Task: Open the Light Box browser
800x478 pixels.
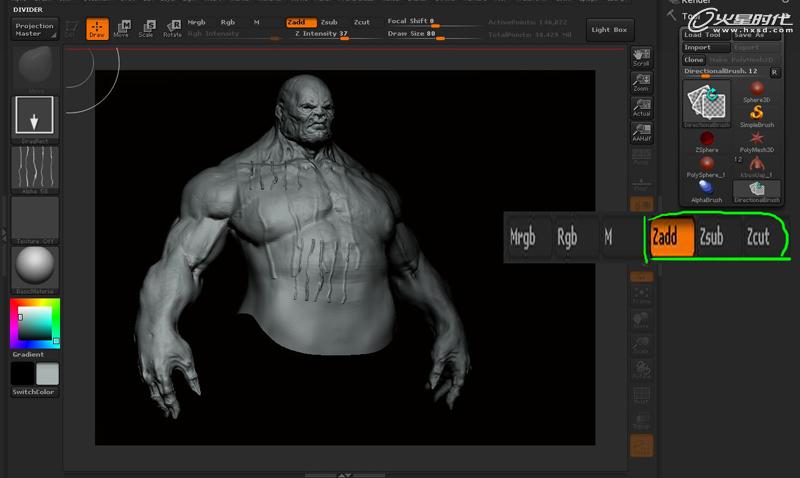Action: pos(609,30)
